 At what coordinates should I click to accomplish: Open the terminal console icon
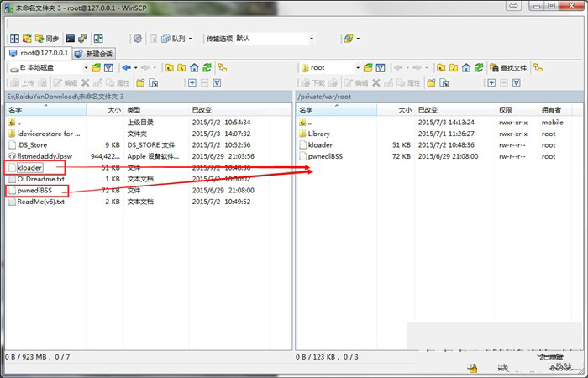pos(70,39)
